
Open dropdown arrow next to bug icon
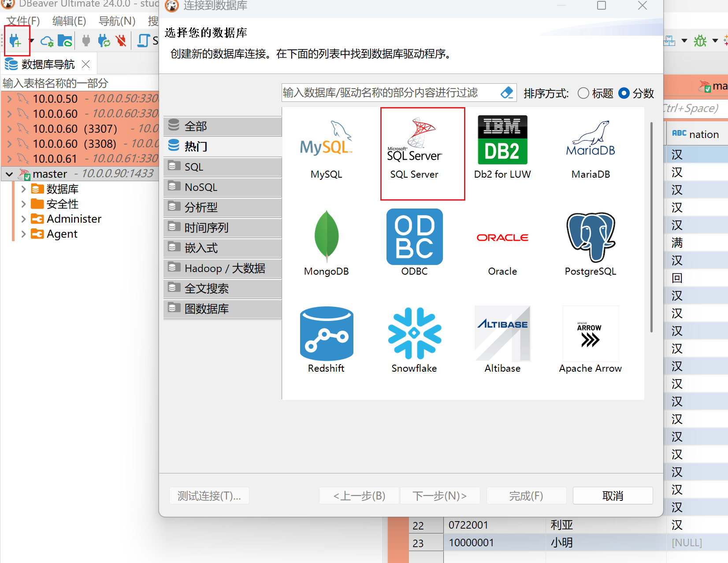[715, 41]
